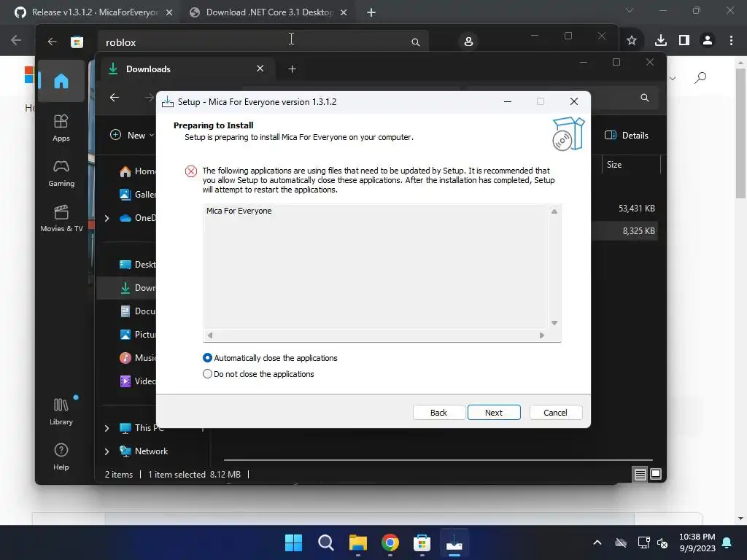Open Windows Start menu
This screenshot has width=747, height=560.
click(x=293, y=542)
